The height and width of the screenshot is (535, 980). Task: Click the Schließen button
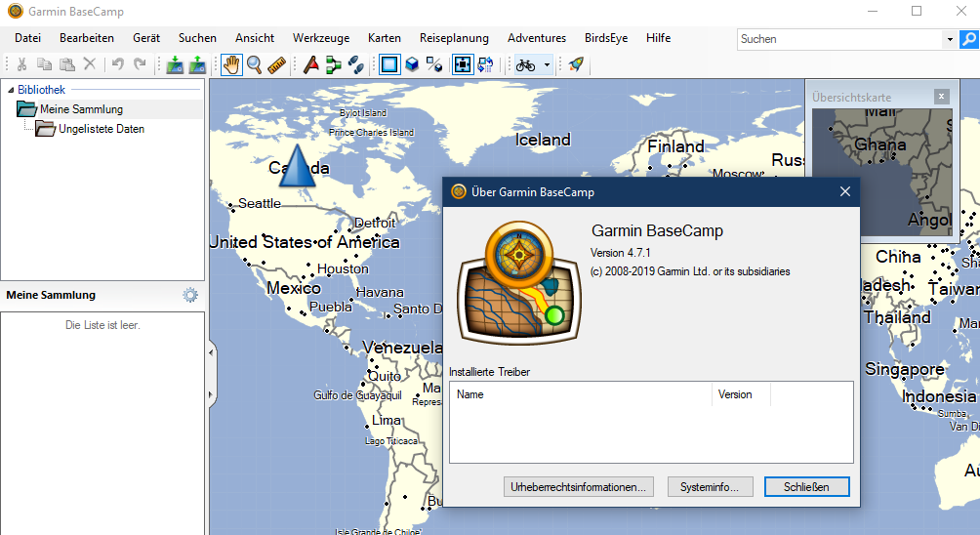coord(806,487)
